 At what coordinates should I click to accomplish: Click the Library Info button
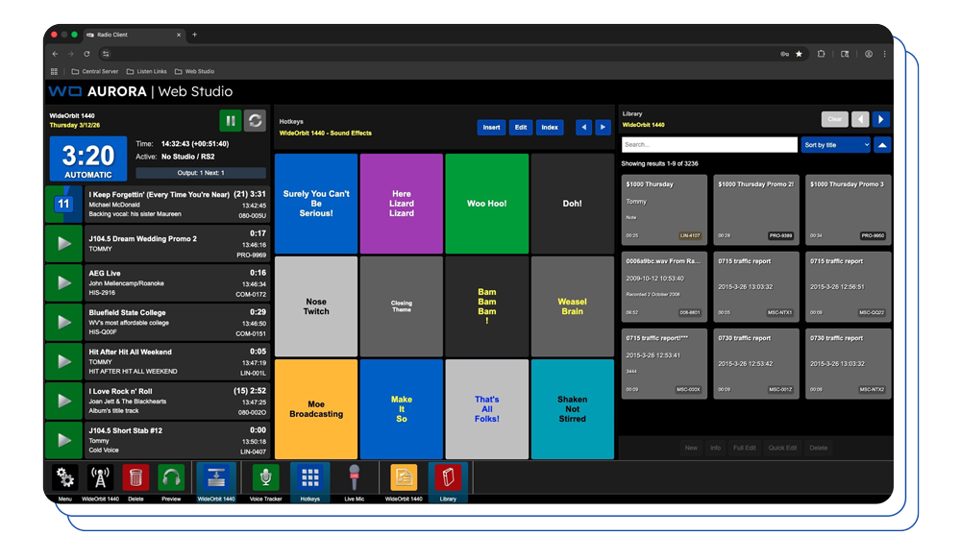click(x=715, y=448)
